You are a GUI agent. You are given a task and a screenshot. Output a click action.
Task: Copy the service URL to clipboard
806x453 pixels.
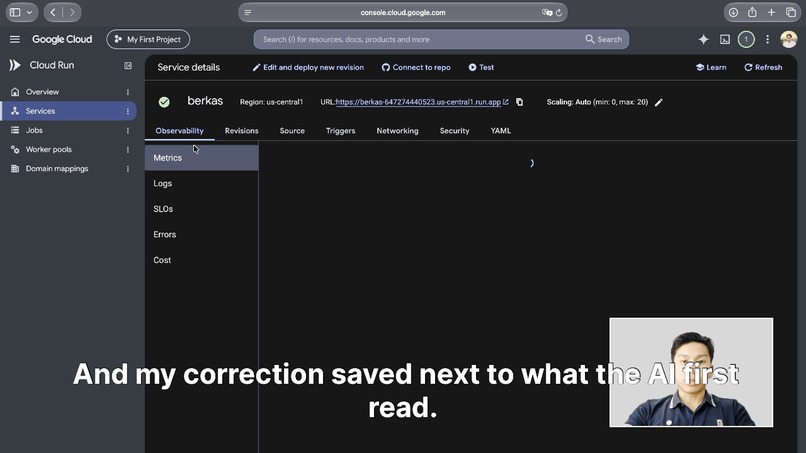click(x=520, y=102)
